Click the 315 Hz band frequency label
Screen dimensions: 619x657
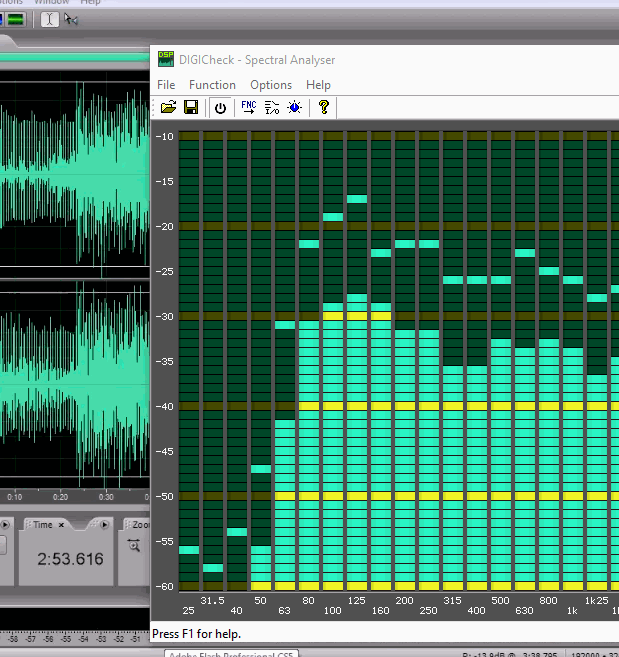(452, 600)
